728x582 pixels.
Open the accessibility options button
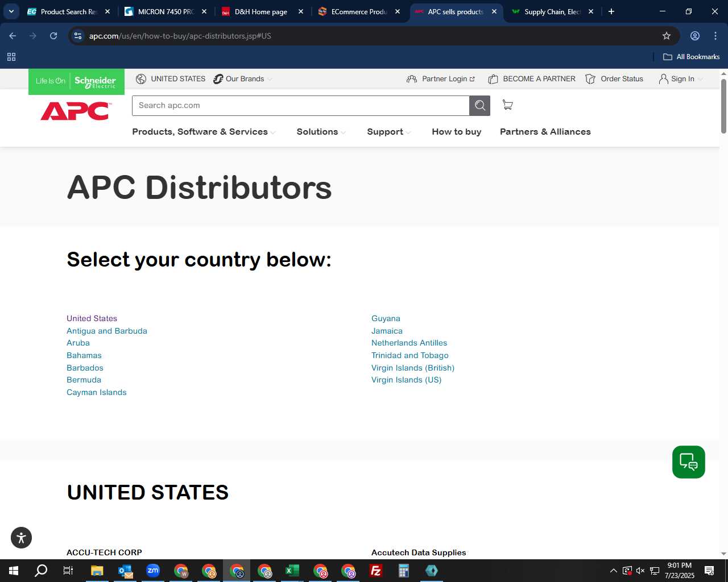click(21, 538)
